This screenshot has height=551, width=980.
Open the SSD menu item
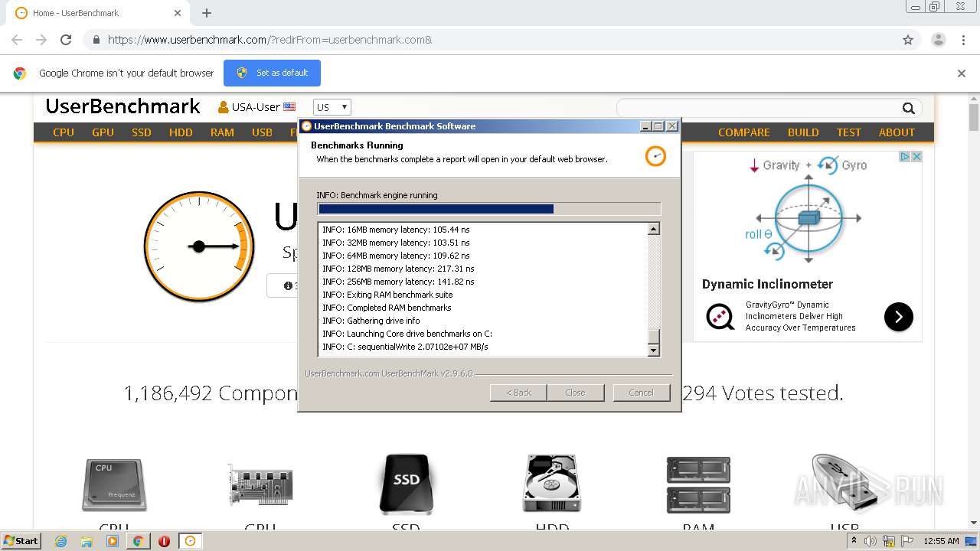142,132
